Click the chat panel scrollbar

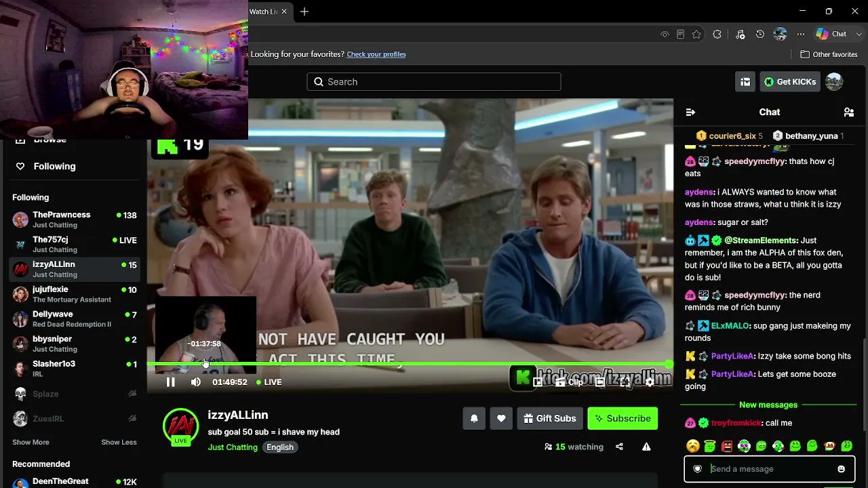(x=864, y=384)
